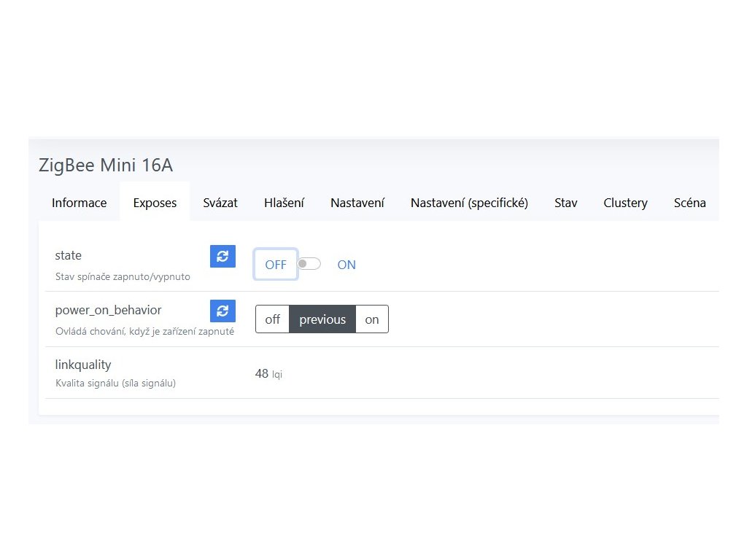Click the state property label

68,256
